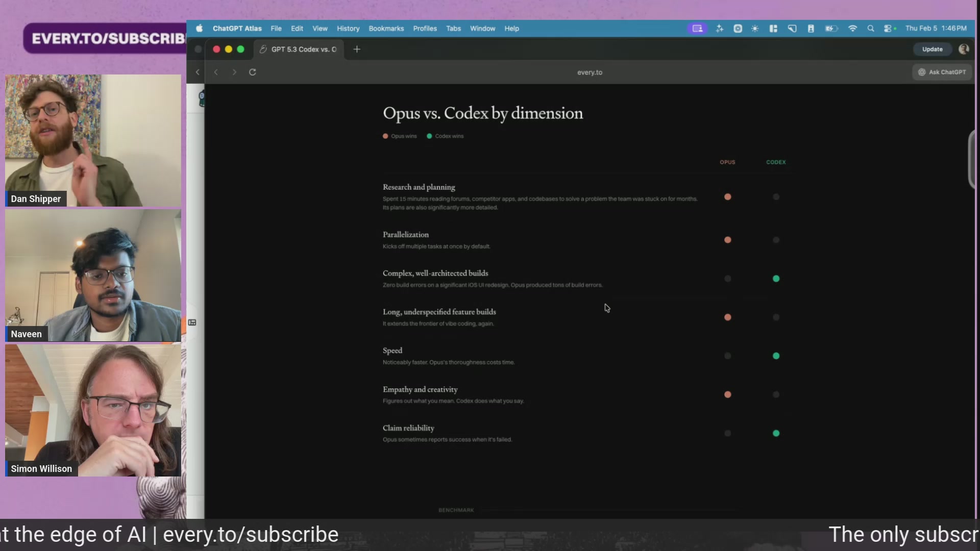The height and width of the screenshot is (551, 980).
Task: Open the History menu
Action: 348,29
